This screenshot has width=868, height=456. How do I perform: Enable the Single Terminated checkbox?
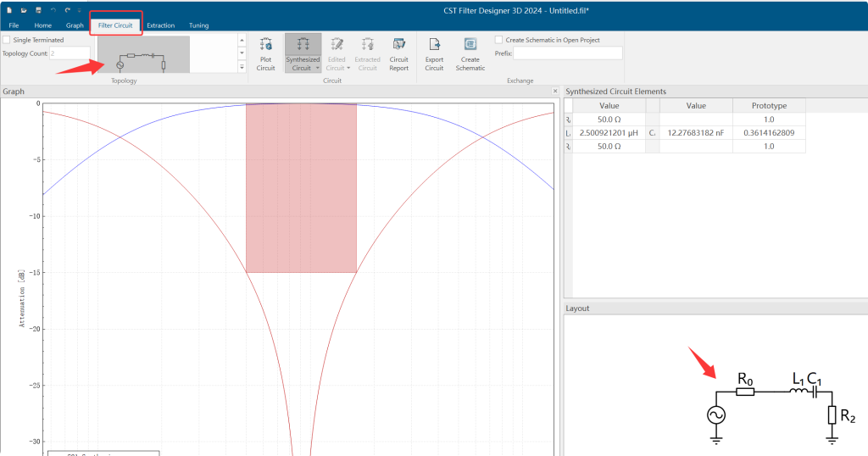(7, 40)
